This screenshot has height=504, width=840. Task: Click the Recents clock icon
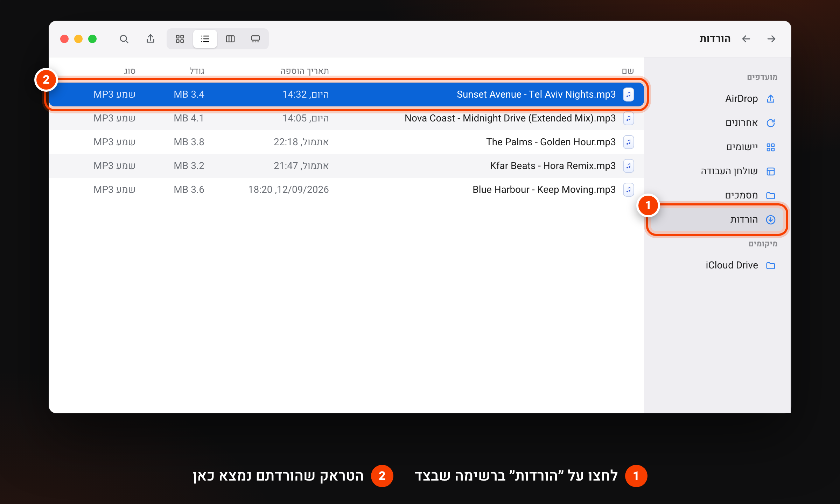tap(771, 123)
